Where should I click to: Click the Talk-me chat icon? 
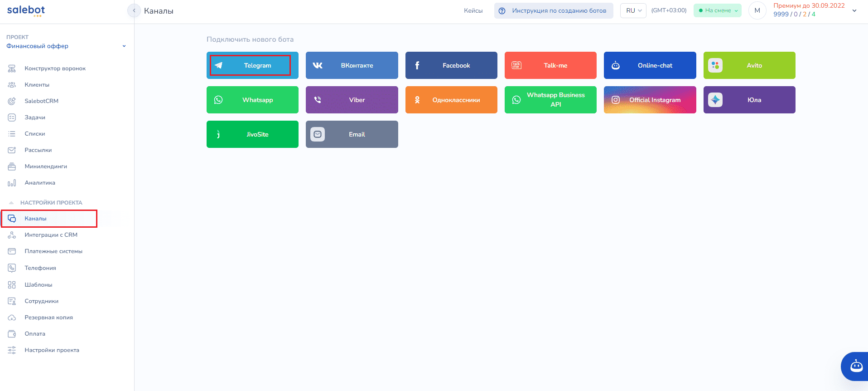tap(516, 65)
